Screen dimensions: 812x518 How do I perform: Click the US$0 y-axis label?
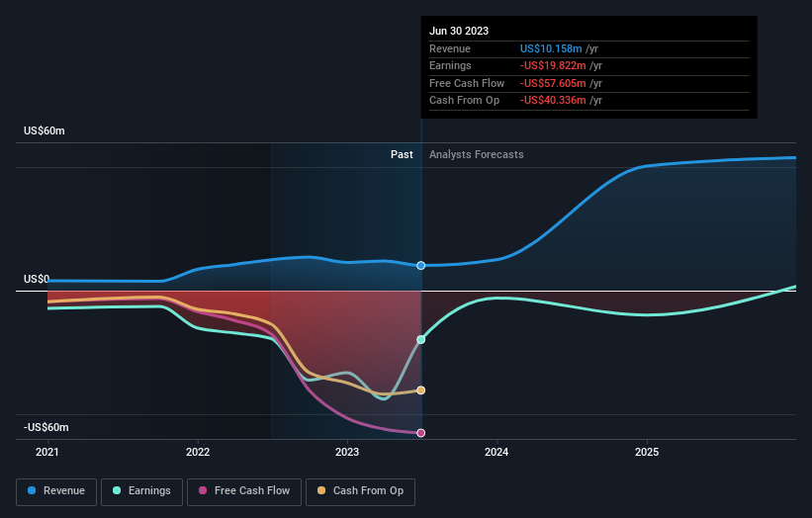[37, 279]
